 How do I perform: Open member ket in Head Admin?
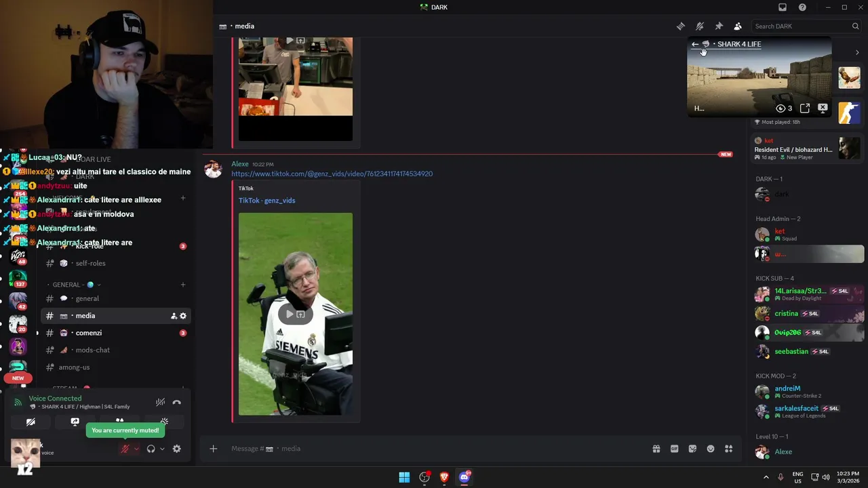tap(807, 235)
